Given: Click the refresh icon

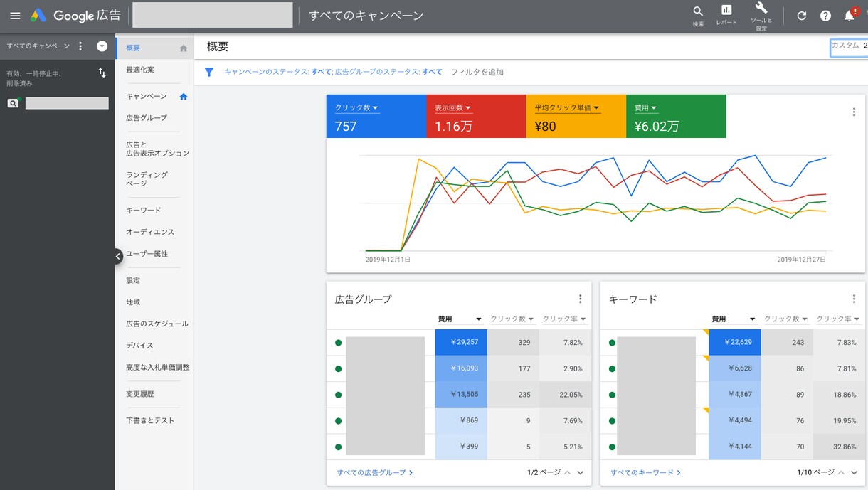Looking at the screenshot, I should pos(802,16).
